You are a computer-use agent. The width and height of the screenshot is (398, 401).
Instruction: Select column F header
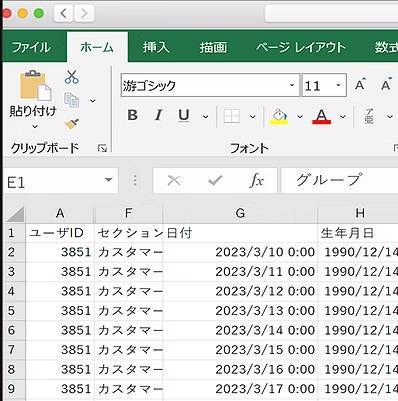pos(129,213)
